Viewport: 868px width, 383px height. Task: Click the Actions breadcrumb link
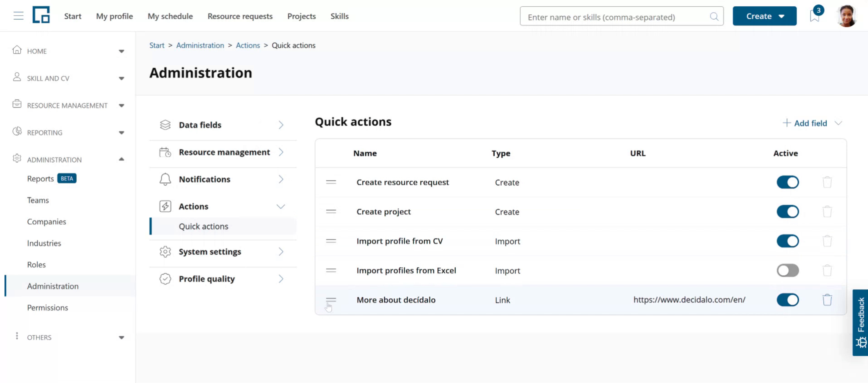click(248, 45)
